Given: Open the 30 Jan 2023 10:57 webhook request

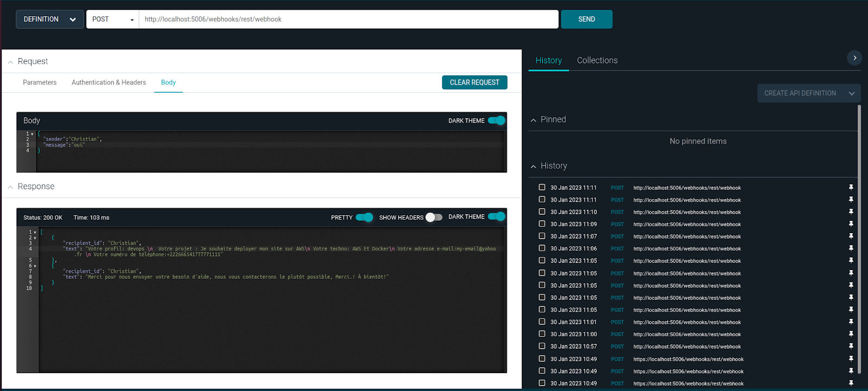Looking at the screenshot, I should tap(687, 347).
